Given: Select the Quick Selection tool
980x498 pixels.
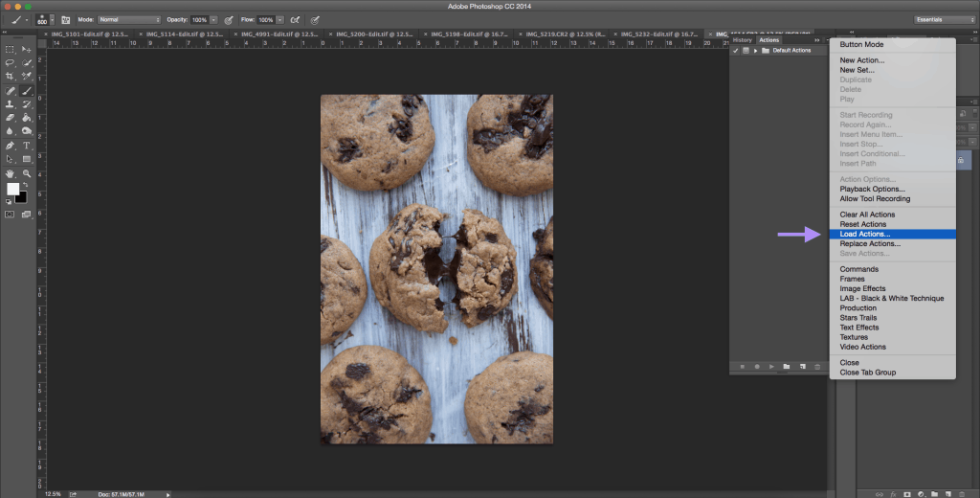Looking at the screenshot, I should coord(26,62).
